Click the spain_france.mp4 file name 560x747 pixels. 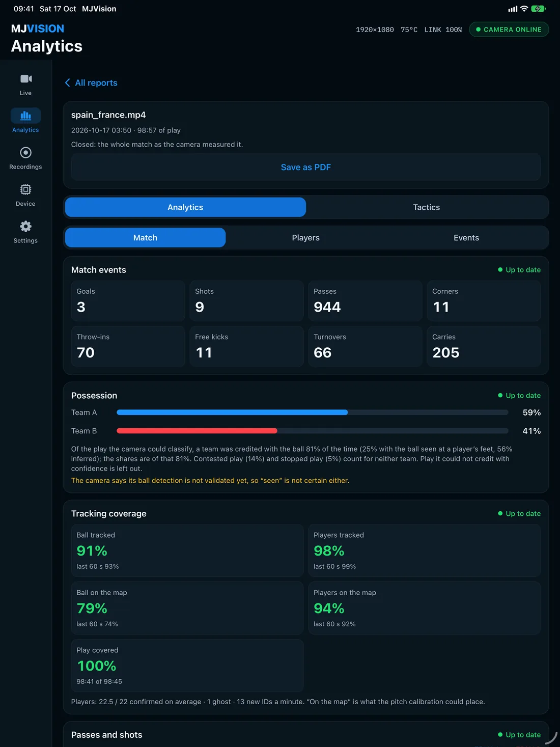coord(108,115)
